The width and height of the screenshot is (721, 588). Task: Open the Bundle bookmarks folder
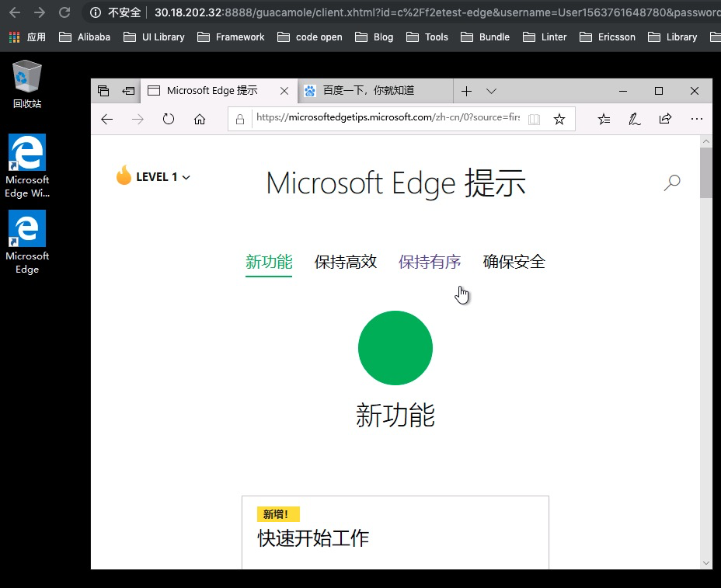click(485, 37)
